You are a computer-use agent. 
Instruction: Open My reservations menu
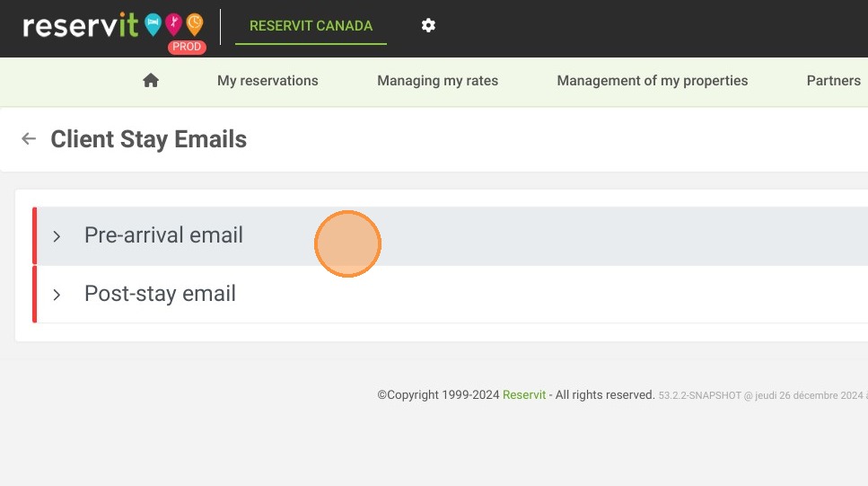[x=267, y=81]
